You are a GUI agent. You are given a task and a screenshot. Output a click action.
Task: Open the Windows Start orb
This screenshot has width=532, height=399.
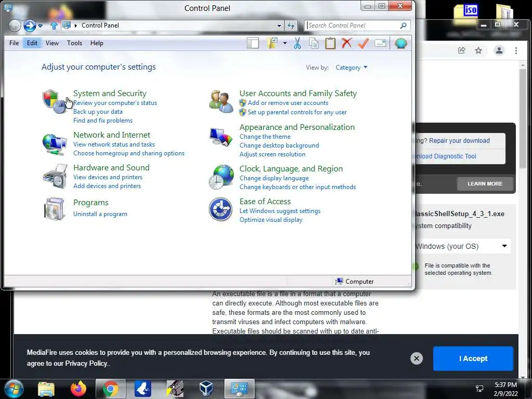point(13,389)
